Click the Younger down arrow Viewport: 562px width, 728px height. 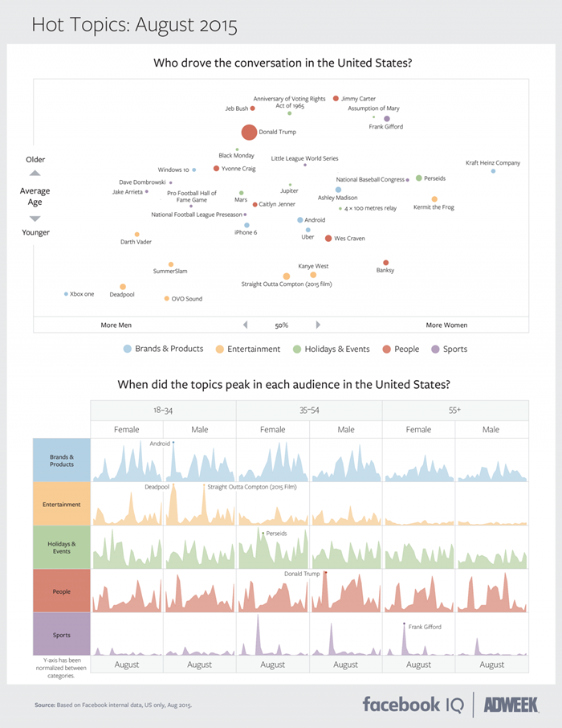click(35, 219)
